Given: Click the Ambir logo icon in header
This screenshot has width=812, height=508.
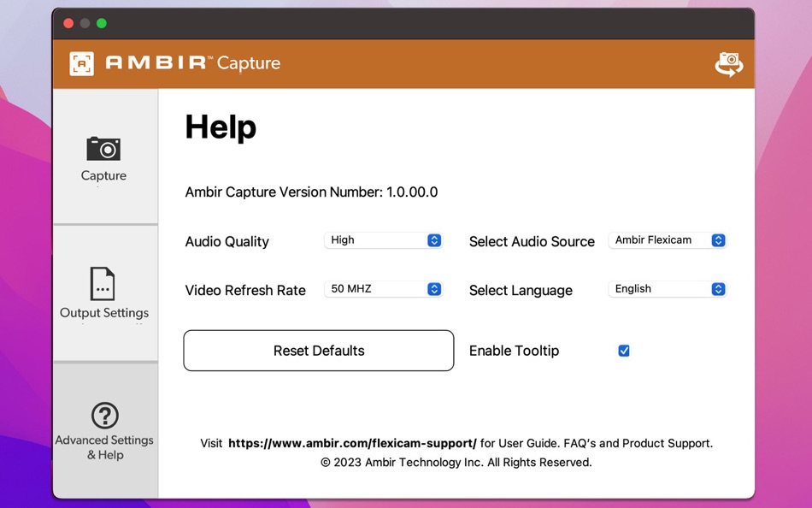Looking at the screenshot, I should [82, 64].
